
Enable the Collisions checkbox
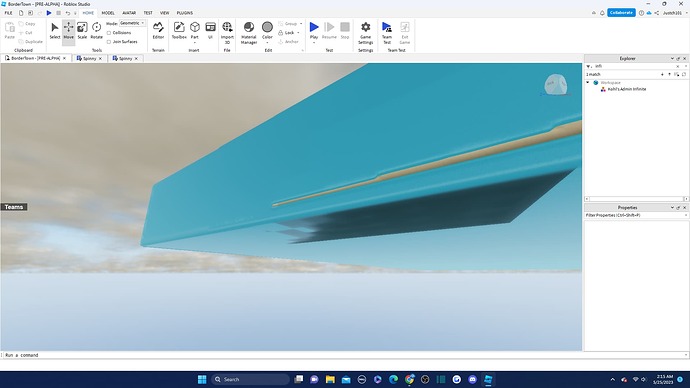point(109,33)
